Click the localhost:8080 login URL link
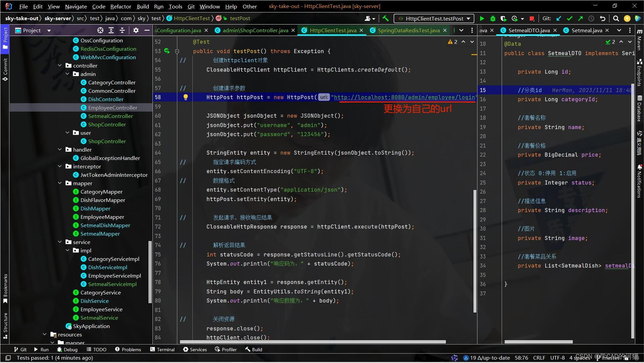 403,97
